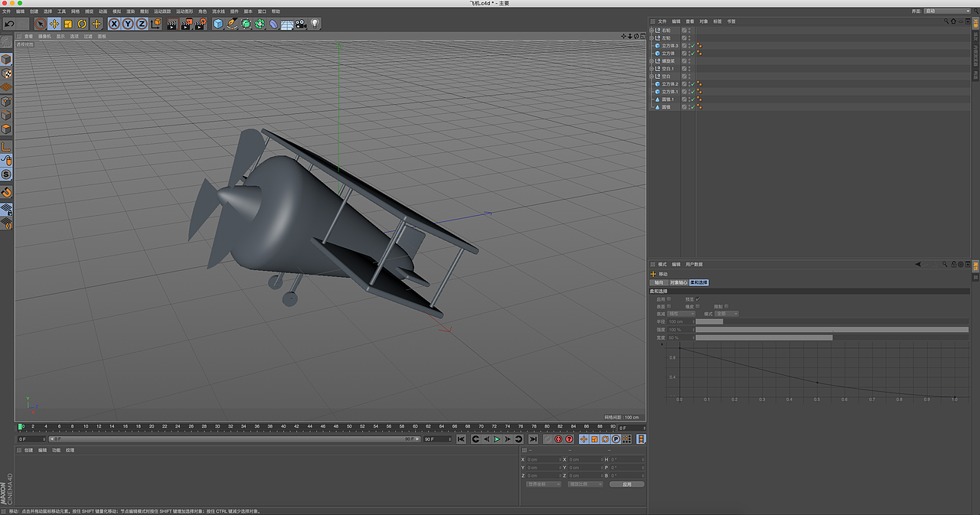Adjust the 半径 slider
Image resolution: width=980 pixels, height=515 pixels.
(x=831, y=321)
